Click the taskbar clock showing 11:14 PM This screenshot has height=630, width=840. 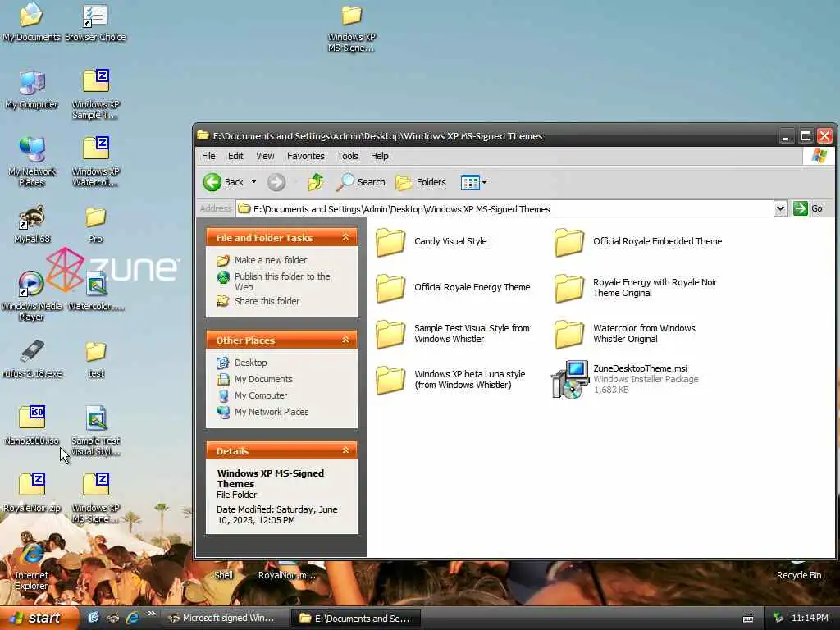pyautogui.click(x=810, y=619)
